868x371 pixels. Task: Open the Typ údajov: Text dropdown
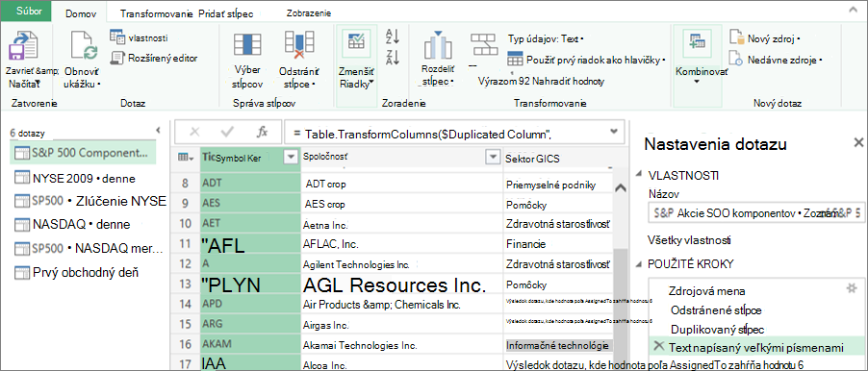(x=546, y=38)
